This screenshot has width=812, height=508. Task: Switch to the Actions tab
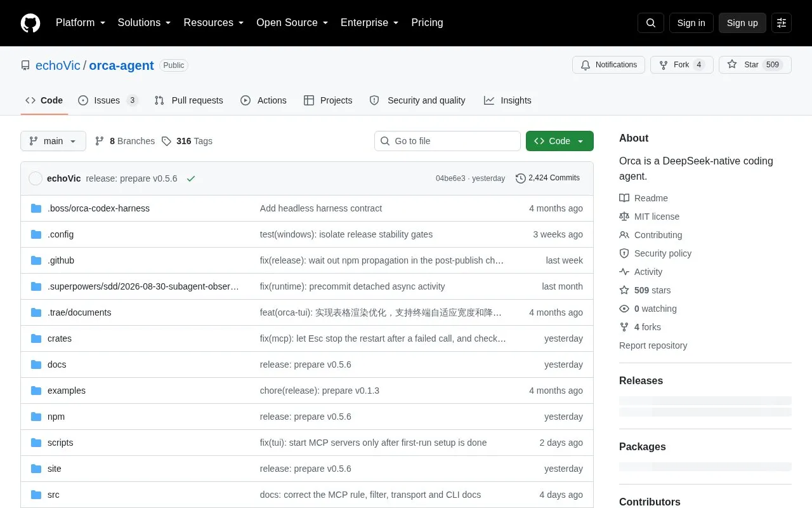[263, 100]
